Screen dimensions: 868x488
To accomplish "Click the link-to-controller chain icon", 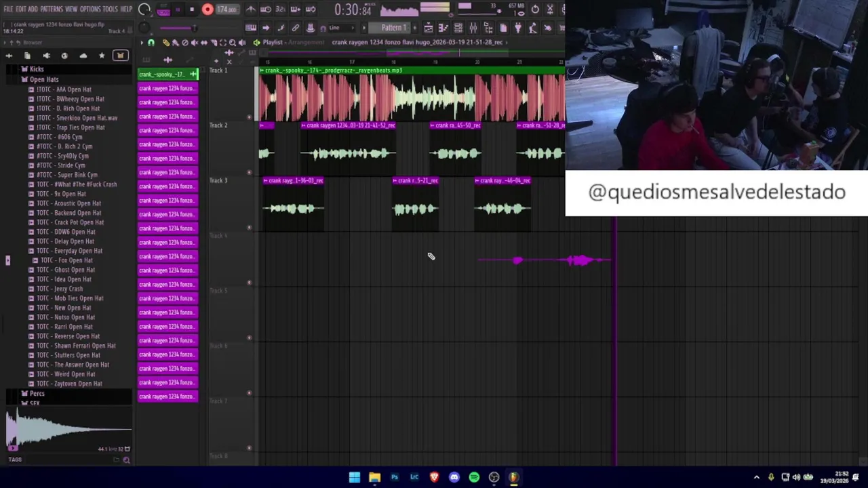I will 296,28.
